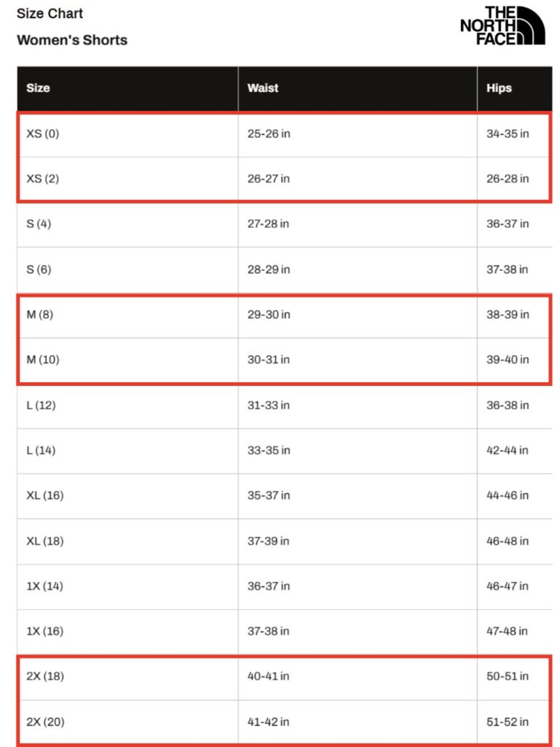560x747 pixels.
Task: Click the Size Chart title text
Action: [x=50, y=13]
